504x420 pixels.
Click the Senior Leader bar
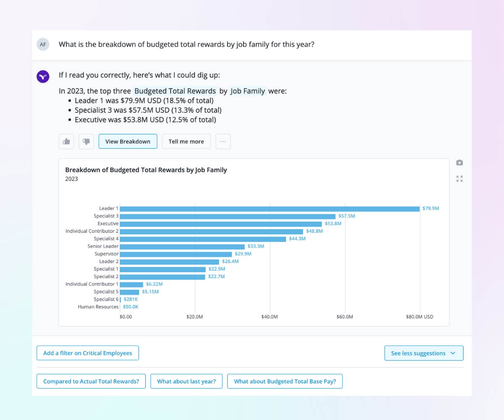(182, 247)
